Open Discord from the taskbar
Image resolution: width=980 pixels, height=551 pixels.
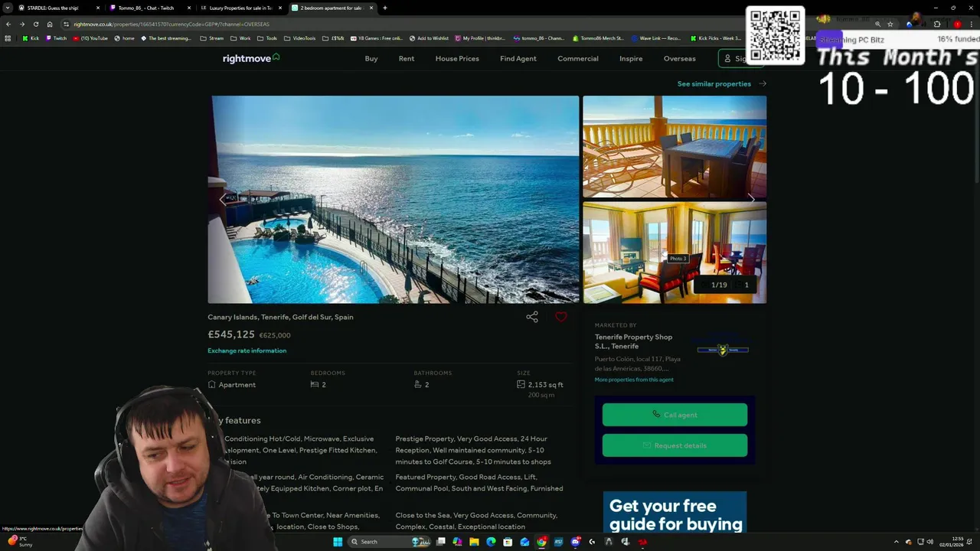coord(575,542)
